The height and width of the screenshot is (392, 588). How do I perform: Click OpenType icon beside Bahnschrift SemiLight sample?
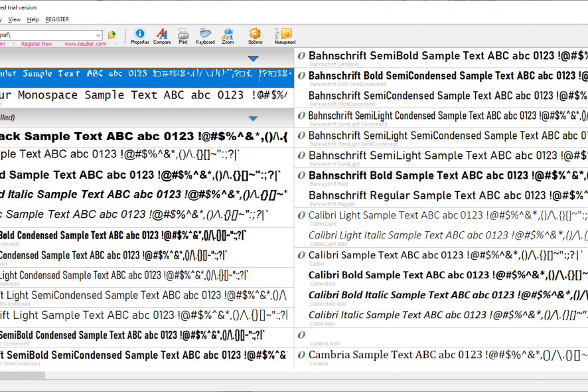point(301,155)
